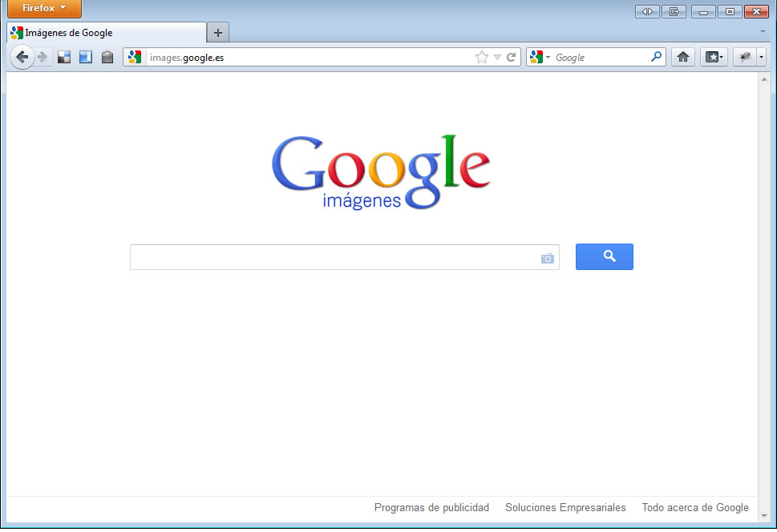This screenshot has height=532, width=777.
Task: Click the site identity favicon in address bar
Action: pos(135,58)
